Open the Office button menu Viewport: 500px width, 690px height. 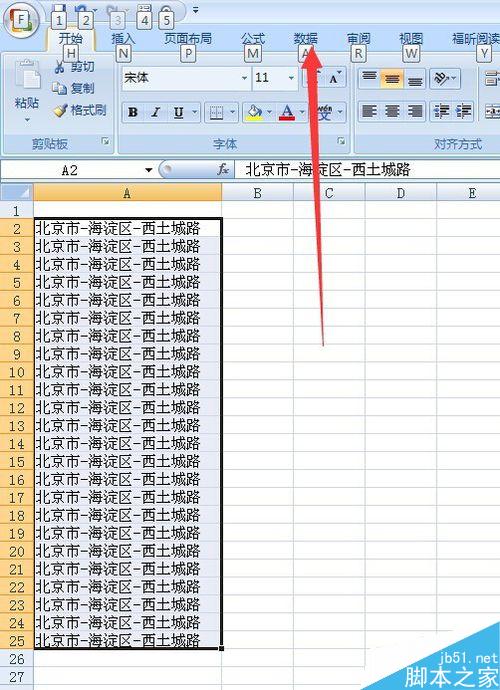[x=20, y=21]
